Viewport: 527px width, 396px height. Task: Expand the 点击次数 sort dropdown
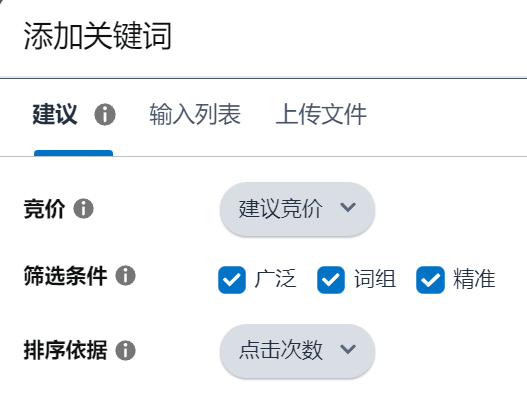click(x=297, y=351)
